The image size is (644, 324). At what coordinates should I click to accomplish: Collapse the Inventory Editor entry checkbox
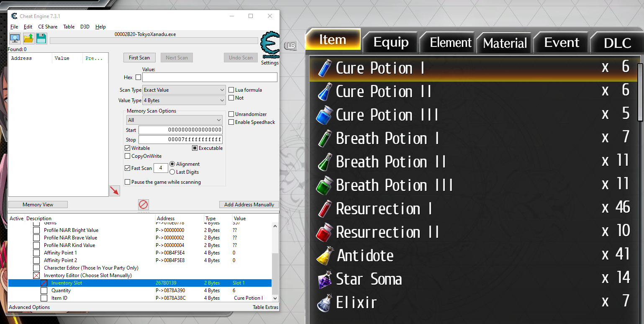[36, 275]
